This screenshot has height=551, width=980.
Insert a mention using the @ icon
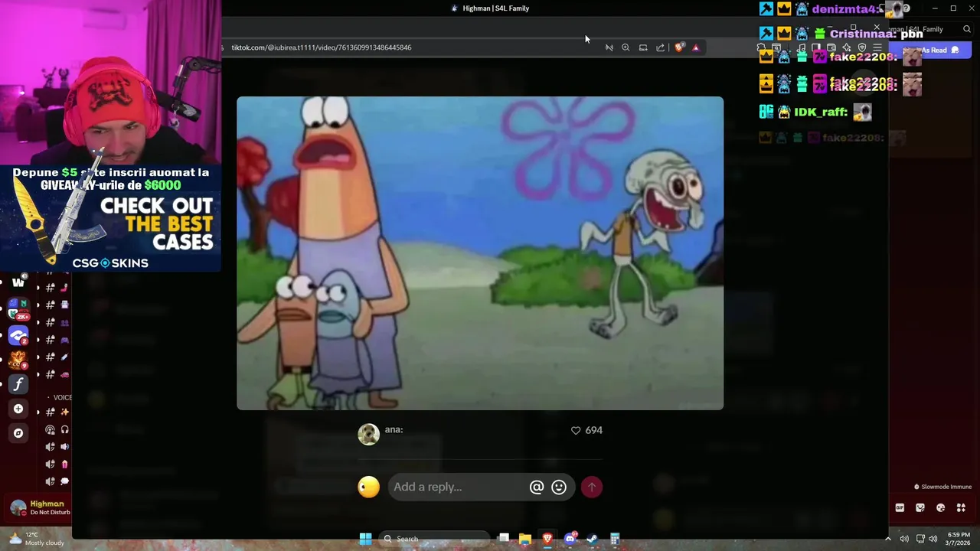point(537,487)
